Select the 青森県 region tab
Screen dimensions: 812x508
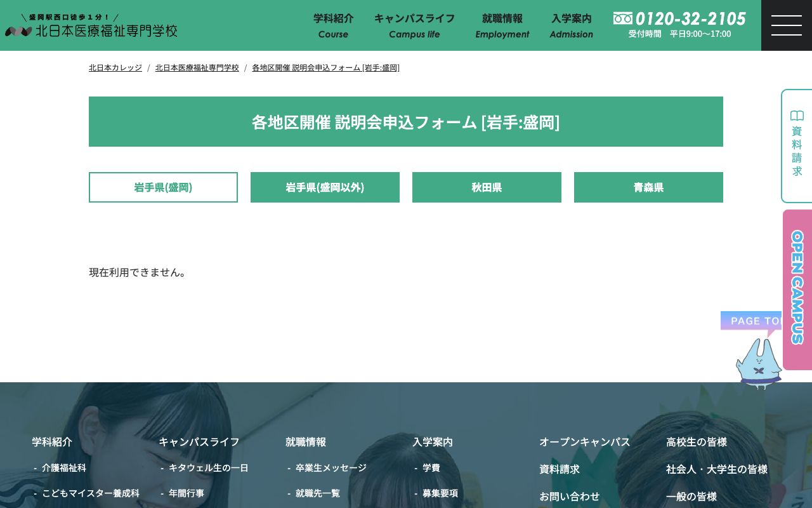point(648,187)
